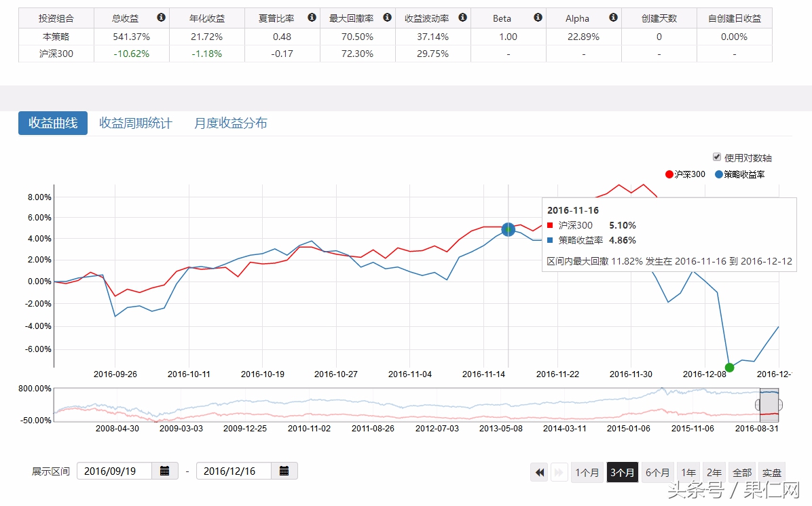Click the Beta column info icon

point(537,18)
